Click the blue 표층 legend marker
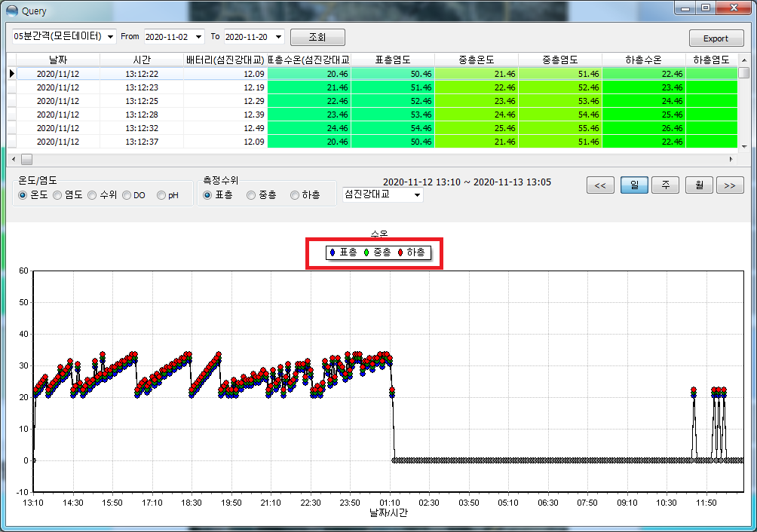This screenshot has height=532, width=757. click(333, 252)
